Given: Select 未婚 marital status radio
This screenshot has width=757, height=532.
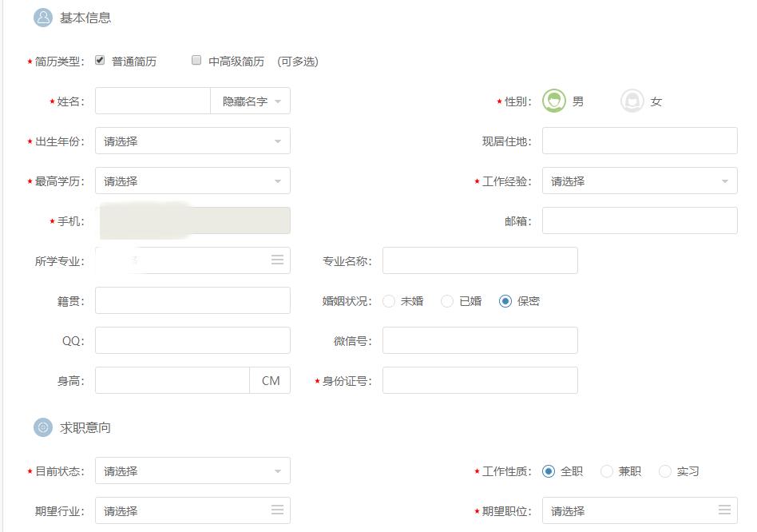Looking at the screenshot, I should click(x=389, y=301).
